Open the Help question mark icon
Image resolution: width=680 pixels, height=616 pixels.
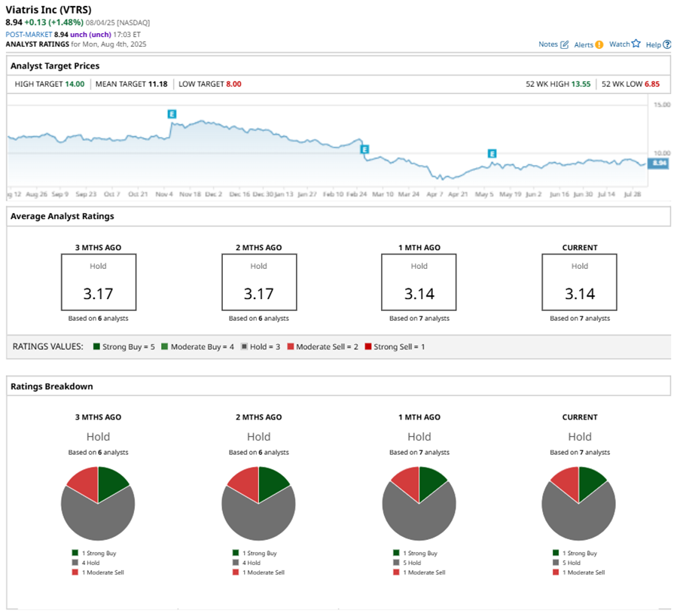(667, 44)
